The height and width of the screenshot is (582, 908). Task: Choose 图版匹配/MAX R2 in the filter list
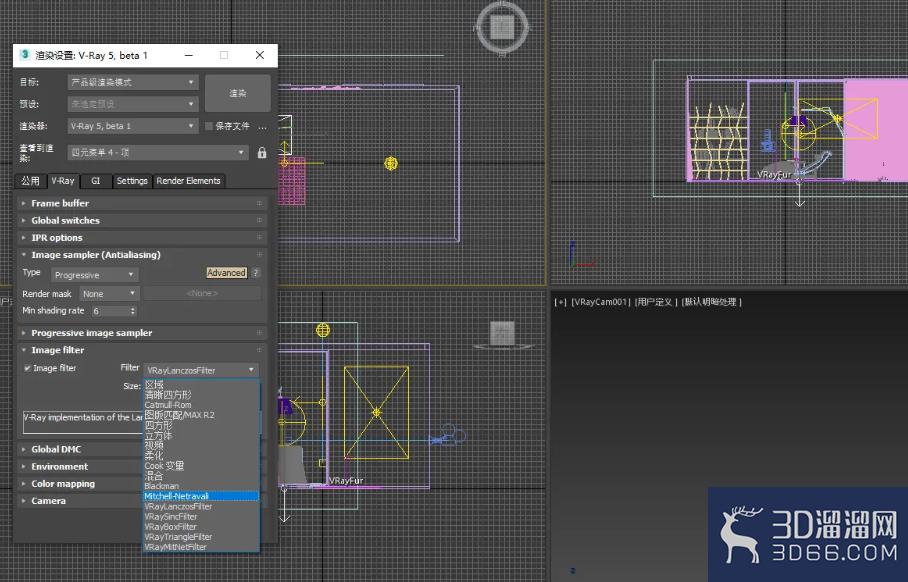(201, 415)
